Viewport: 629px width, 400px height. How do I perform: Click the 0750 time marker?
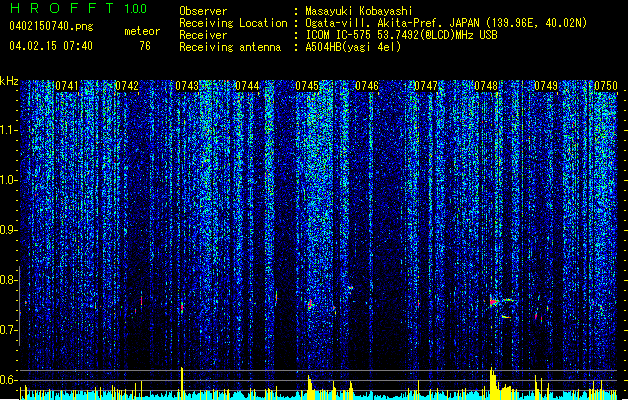point(606,86)
